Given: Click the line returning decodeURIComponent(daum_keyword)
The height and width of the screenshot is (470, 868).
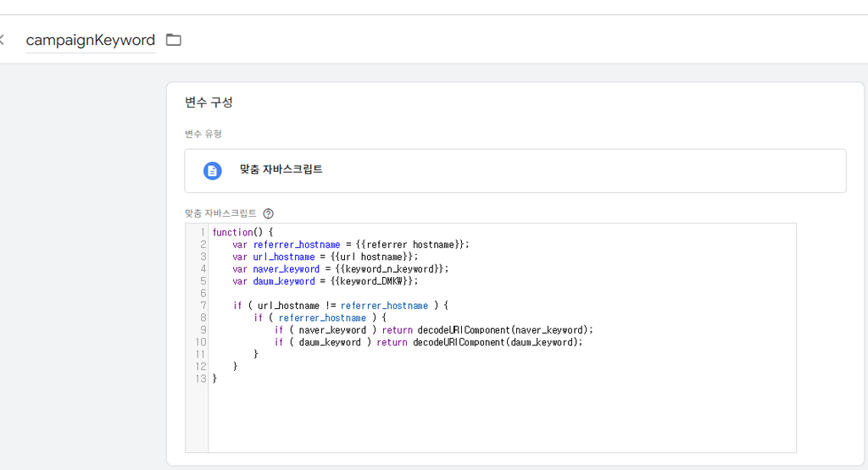Looking at the screenshot, I should [428, 342].
